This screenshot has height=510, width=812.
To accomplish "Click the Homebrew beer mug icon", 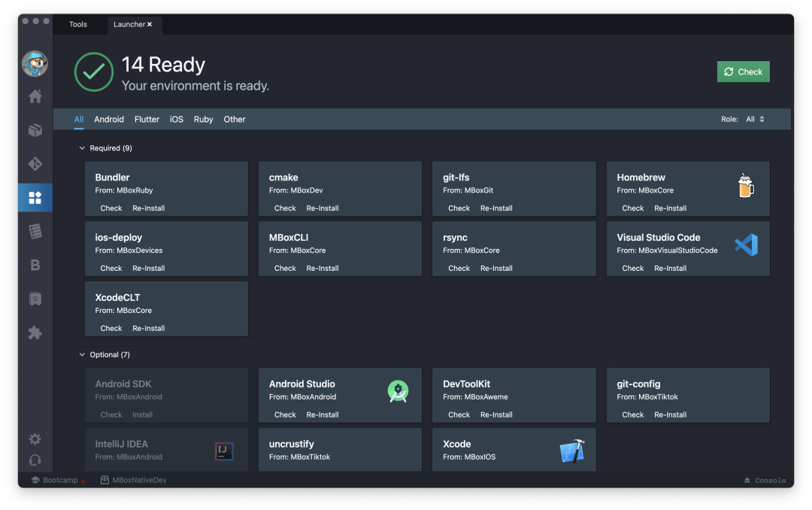I will [746, 186].
